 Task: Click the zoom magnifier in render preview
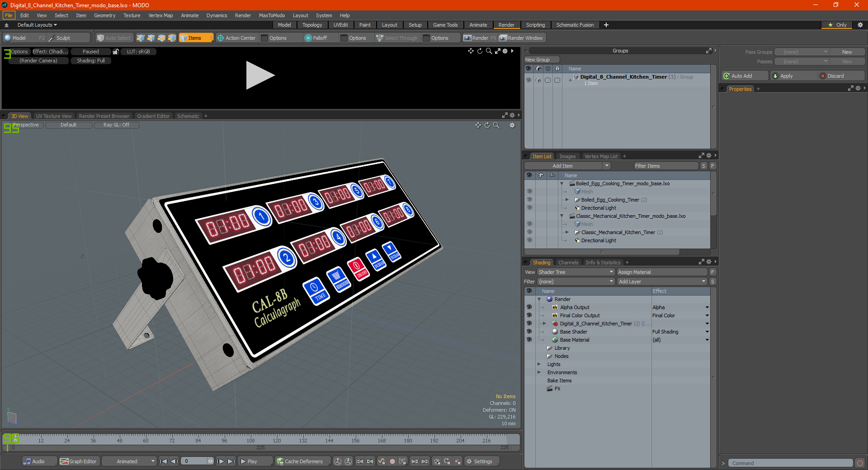(489, 51)
